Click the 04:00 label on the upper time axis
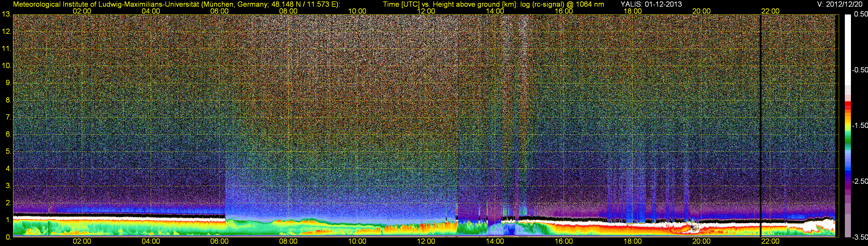This screenshot has width=868, height=246. point(151,11)
